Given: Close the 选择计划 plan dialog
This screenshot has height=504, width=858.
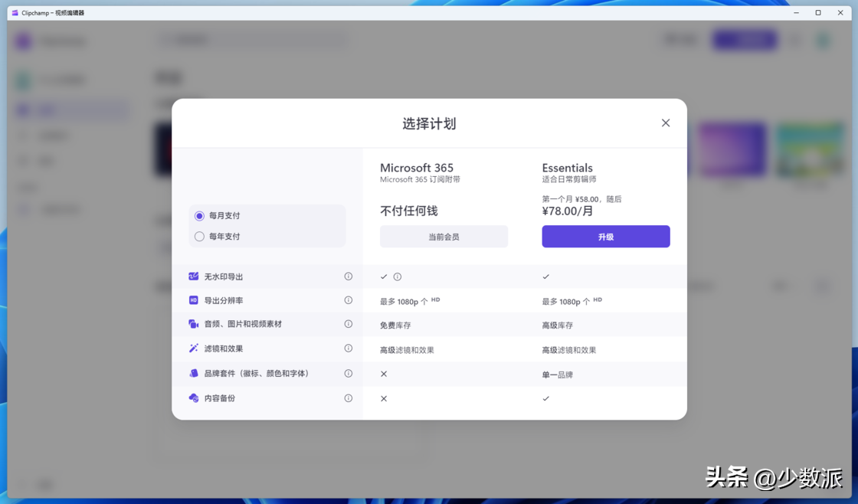Looking at the screenshot, I should [x=665, y=123].
